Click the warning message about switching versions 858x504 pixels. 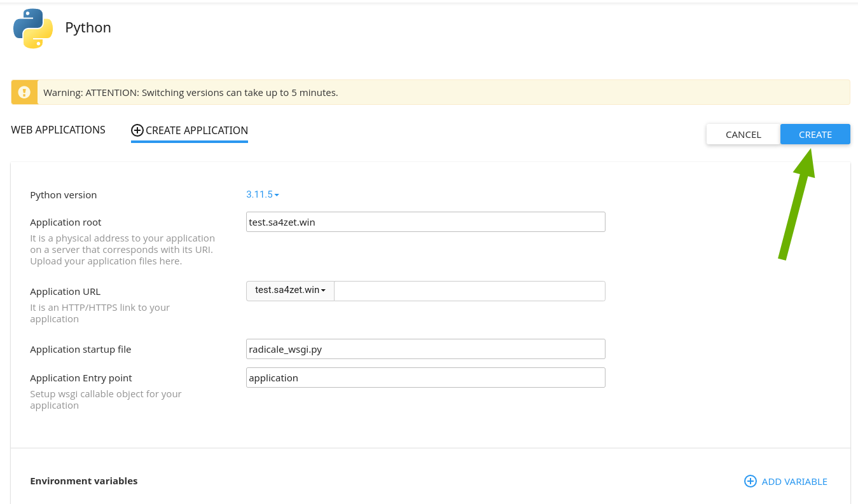point(191,92)
